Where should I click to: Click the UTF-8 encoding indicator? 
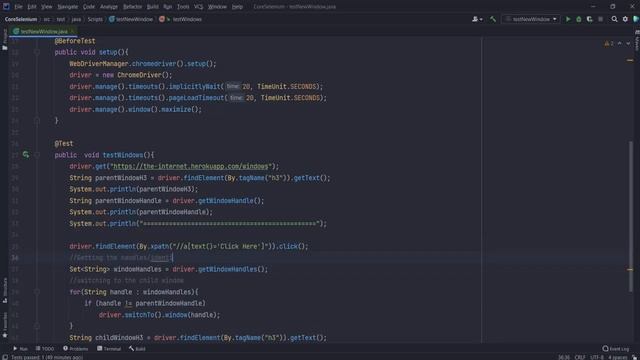tap(597, 357)
